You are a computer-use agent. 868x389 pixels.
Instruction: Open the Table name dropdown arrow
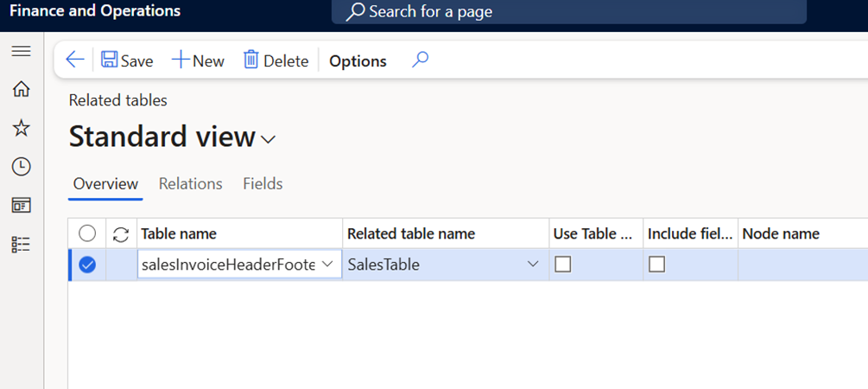pos(328,265)
